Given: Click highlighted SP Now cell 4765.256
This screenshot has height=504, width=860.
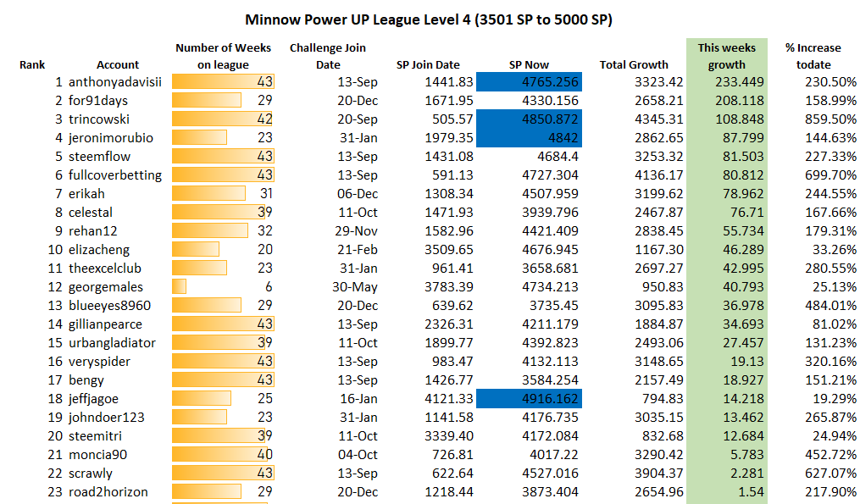Looking at the screenshot, I should (x=529, y=82).
